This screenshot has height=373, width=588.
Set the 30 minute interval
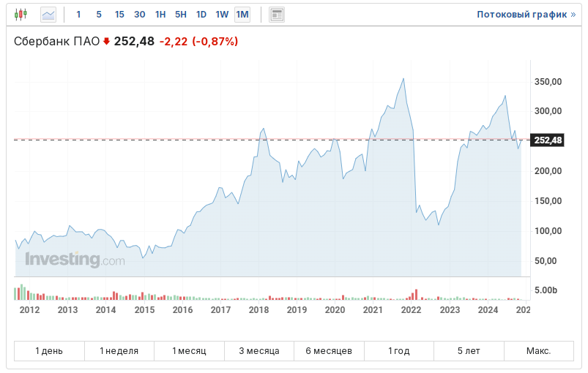pyautogui.click(x=140, y=15)
